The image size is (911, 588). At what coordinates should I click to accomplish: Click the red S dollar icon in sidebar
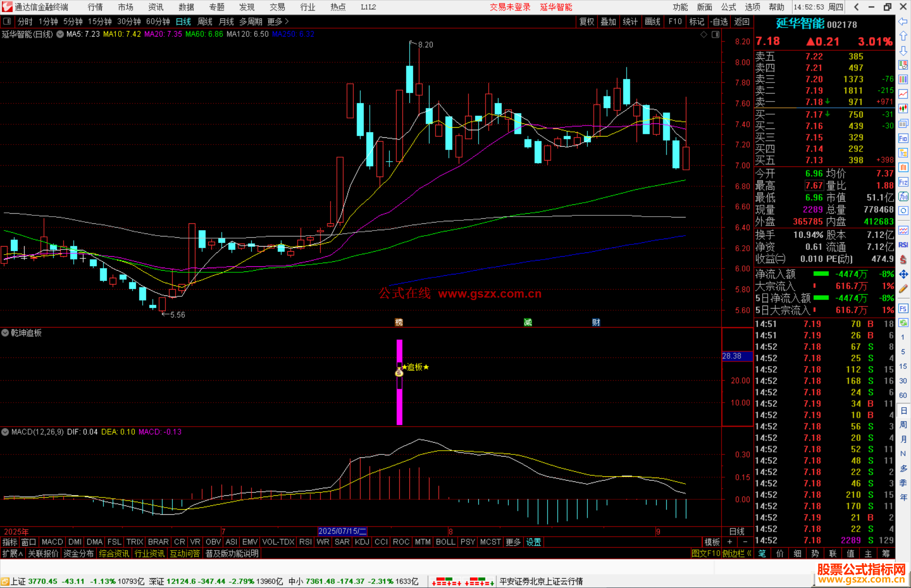[x=903, y=260]
